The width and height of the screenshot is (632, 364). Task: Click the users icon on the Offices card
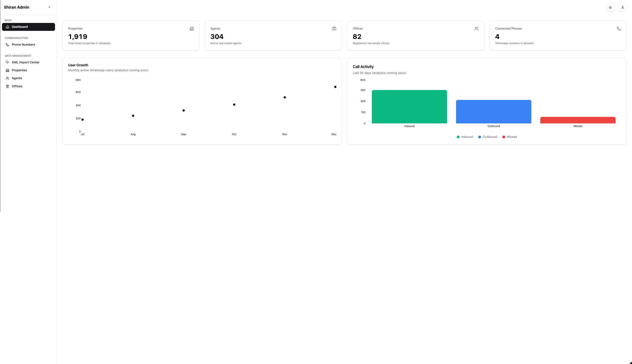click(x=477, y=29)
